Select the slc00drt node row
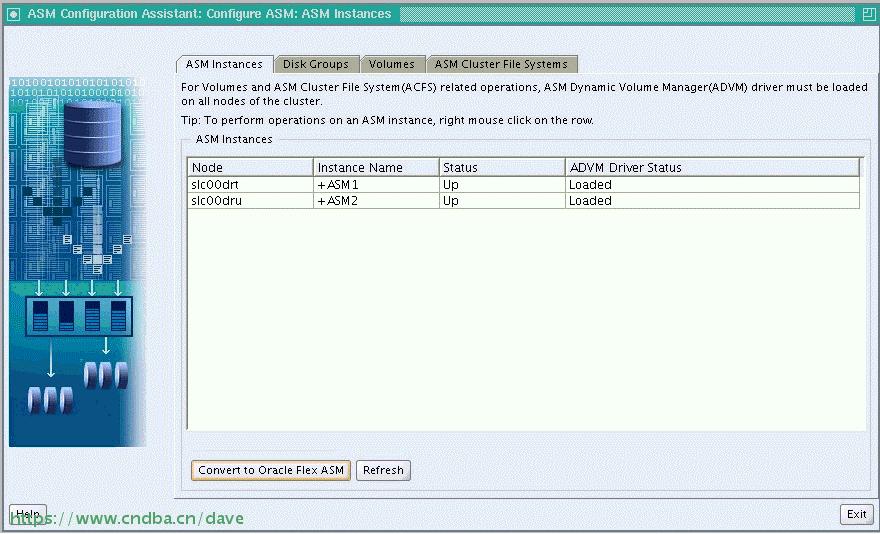The image size is (880, 534). tap(524, 185)
